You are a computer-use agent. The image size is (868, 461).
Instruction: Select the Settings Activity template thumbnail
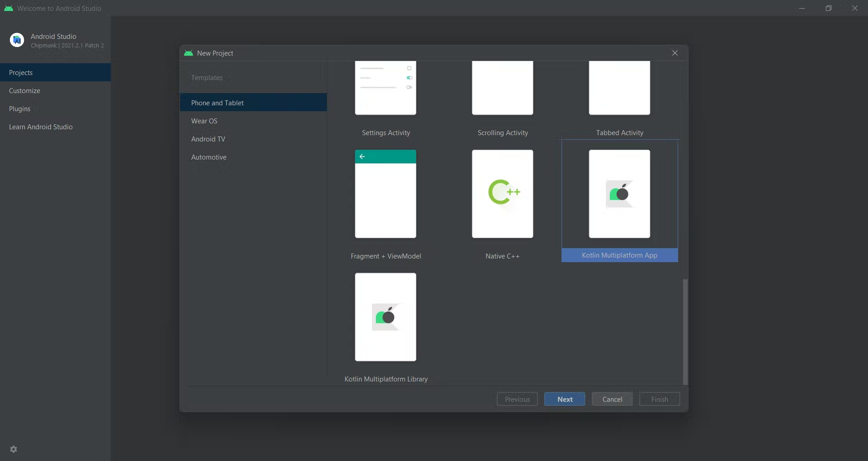coord(386,88)
